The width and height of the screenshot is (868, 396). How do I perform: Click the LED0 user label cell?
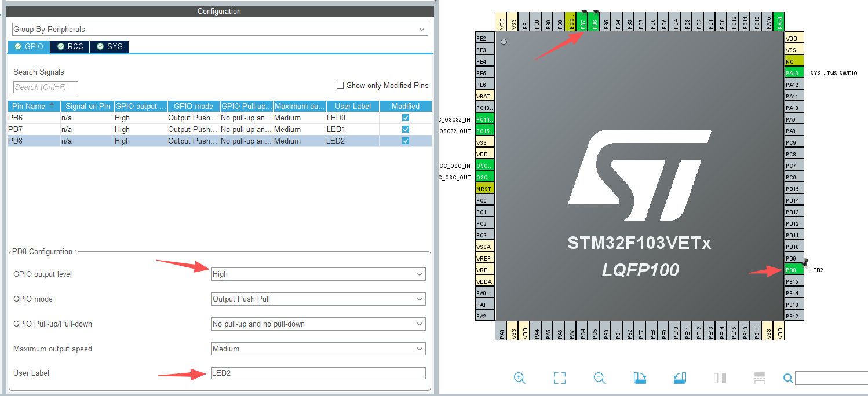tap(352, 118)
